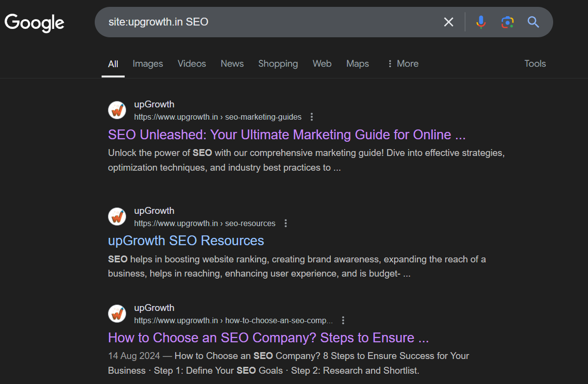Click snippet text 'Unlock the power of SEO'
Image resolution: width=588 pixels, height=384 pixels.
160,153
